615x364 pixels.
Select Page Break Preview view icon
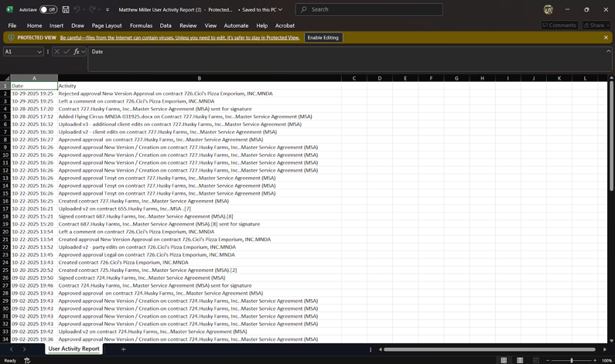[535, 360]
